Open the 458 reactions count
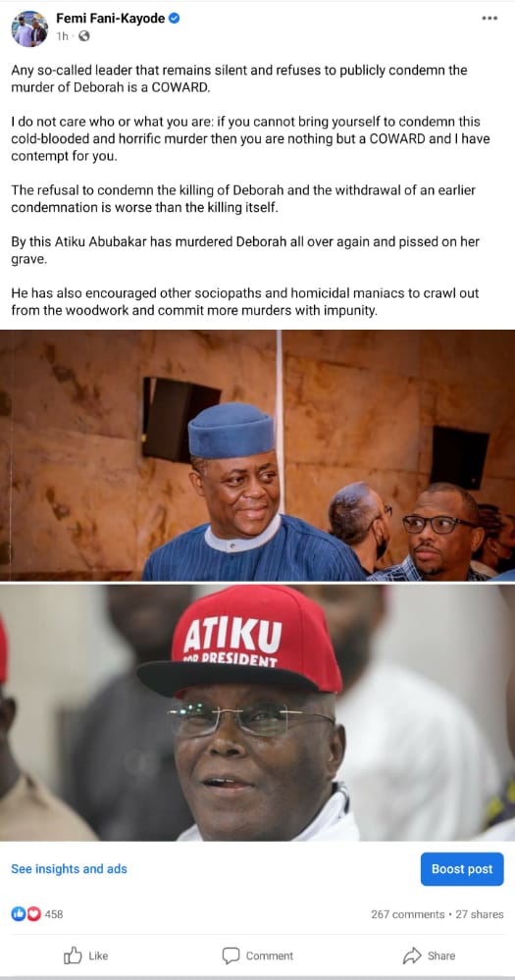The image size is (515, 980). [x=54, y=914]
